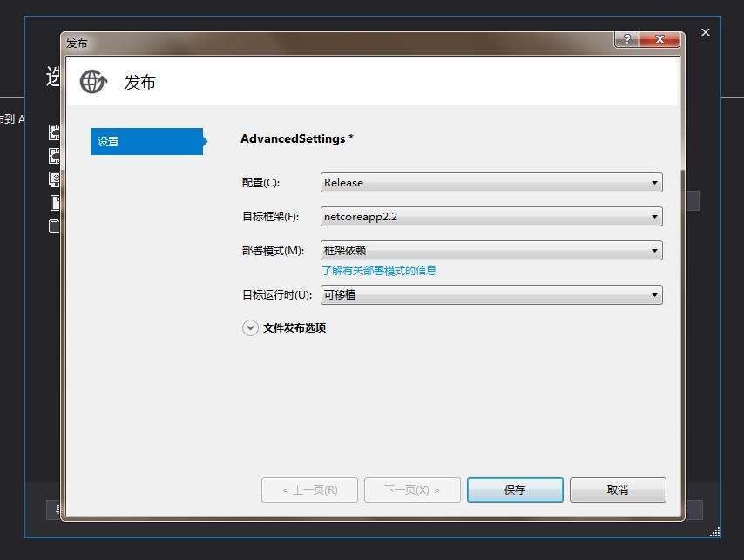Click the 取消 button
The image size is (744, 560).
click(618, 489)
